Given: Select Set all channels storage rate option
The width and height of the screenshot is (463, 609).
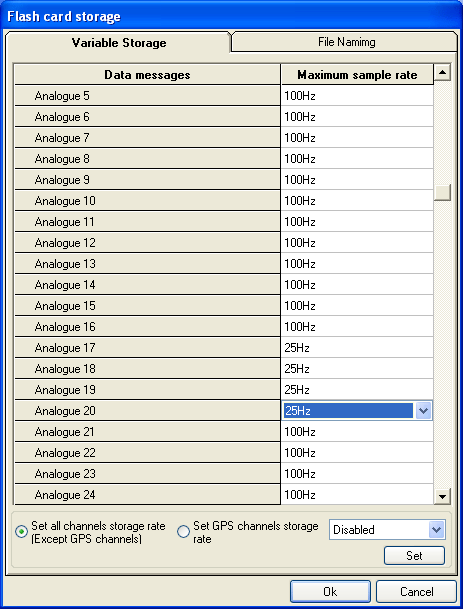Looking at the screenshot, I should 21,532.
